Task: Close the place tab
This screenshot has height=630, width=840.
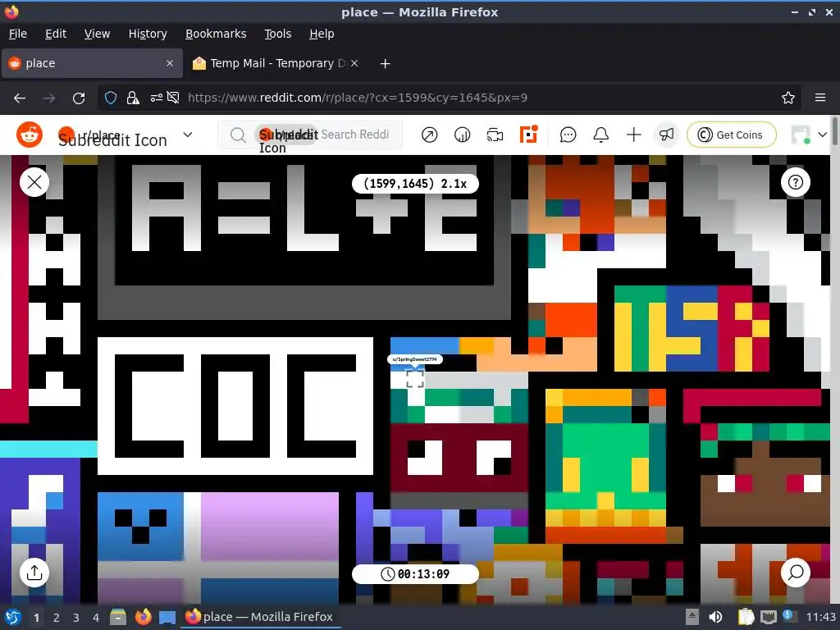Action: [170, 63]
